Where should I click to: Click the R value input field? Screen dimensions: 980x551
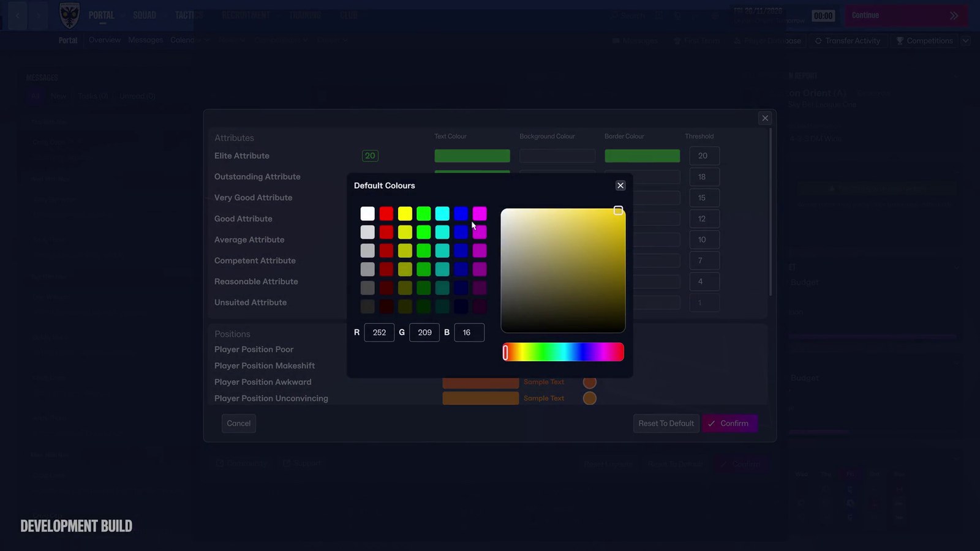(x=379, y=332)
